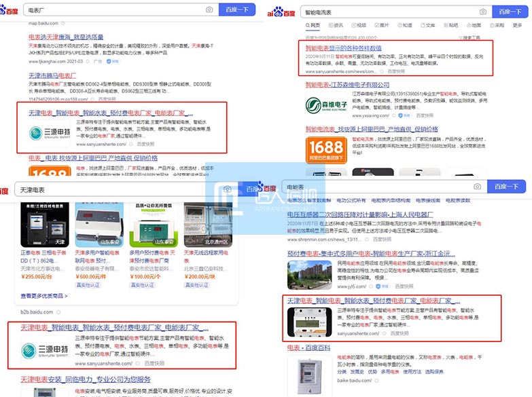Switch to the 文库 tab
532x397 pixels.
(428, 25)
